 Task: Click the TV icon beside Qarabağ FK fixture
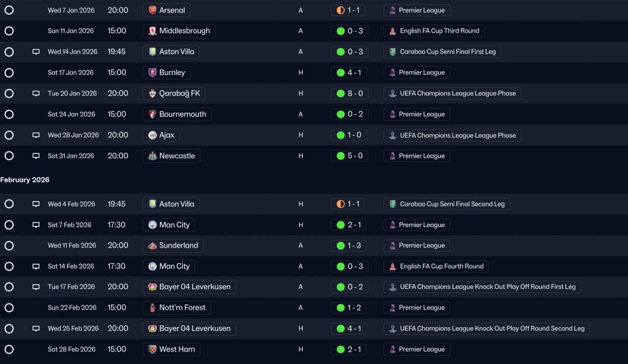pos(36,94)
